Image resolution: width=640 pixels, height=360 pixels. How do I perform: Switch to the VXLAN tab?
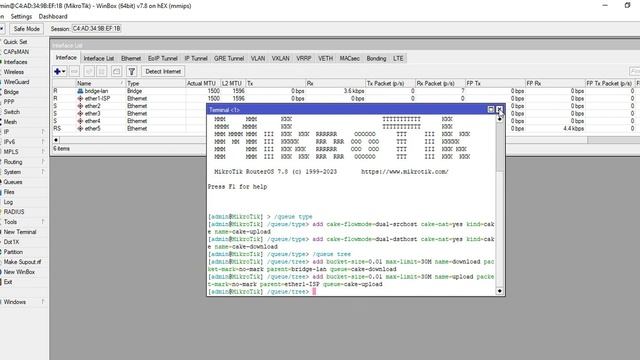[281, 58]
